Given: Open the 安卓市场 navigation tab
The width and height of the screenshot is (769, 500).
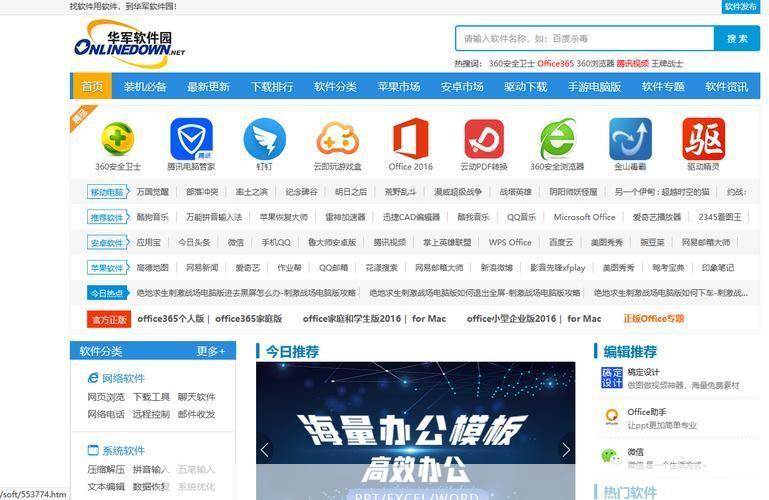Looking at the screenshot, I should point(462,87).
